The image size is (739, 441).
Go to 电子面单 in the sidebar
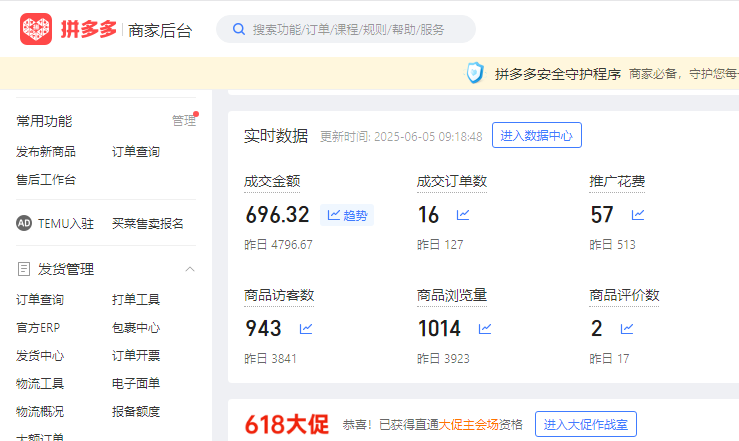click(136, 383)
